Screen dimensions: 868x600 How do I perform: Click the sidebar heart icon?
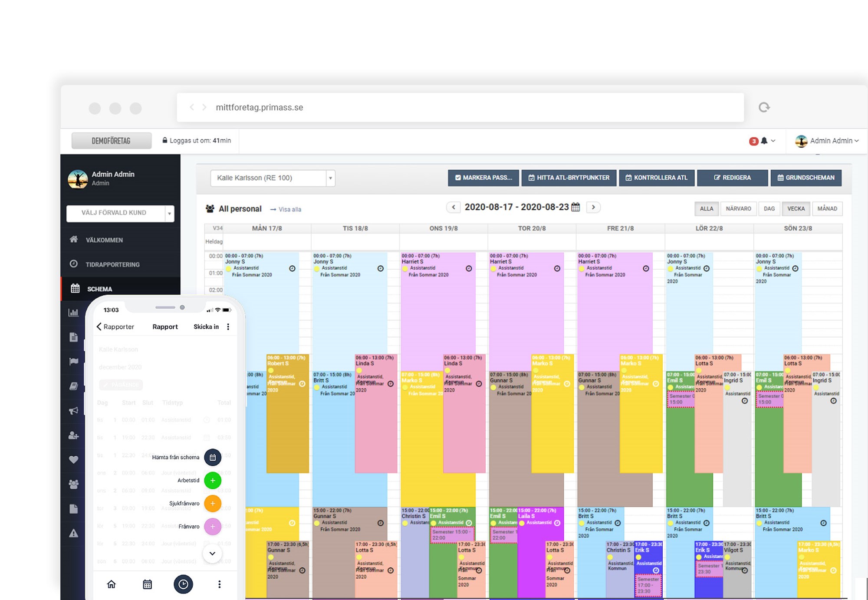click(74, 460)
